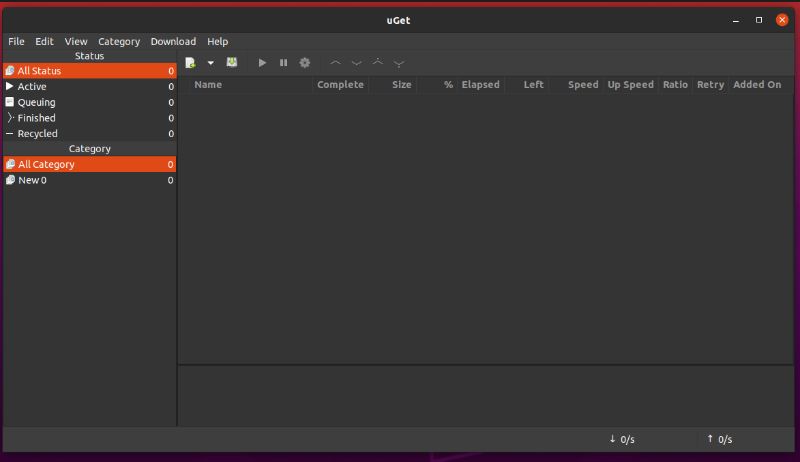Click the Retry column header

click(x=710, y=85)
